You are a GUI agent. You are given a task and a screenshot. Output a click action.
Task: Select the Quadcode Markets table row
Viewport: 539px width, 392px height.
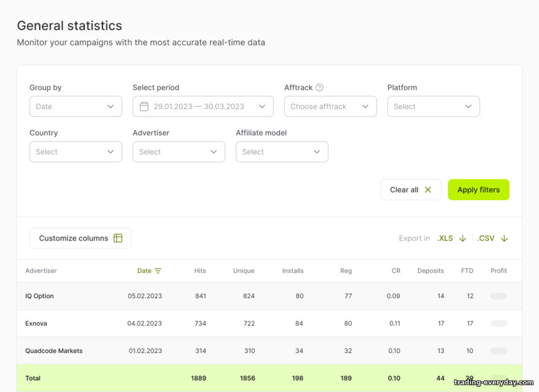coord(269,350)
